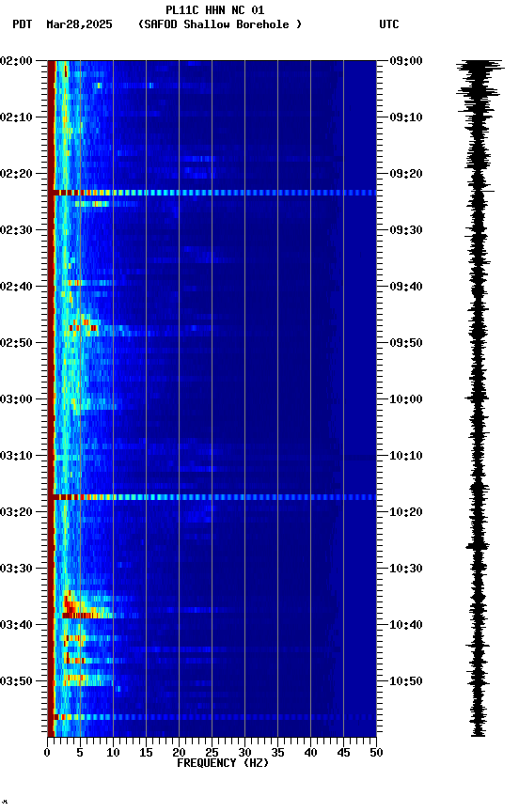The width and height of the screenshot is (519, 812).
Task: Click the 02:50 PDT time label
Action: click(x=16, y=343)
